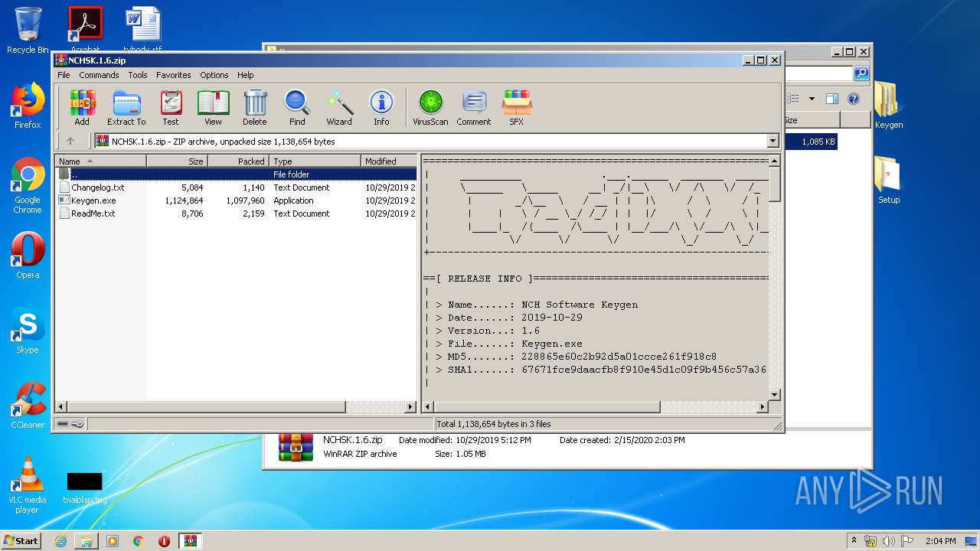Click the View file icon
The height and width of the screenshot is (551, 980).
[x=213, y=108]
